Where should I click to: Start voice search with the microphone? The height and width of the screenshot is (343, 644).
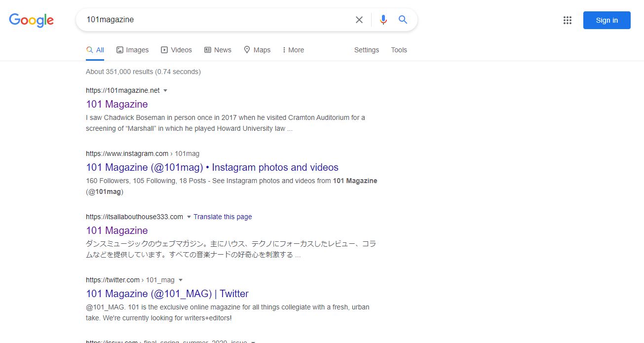pyautogui.click(x=383, y=20)
